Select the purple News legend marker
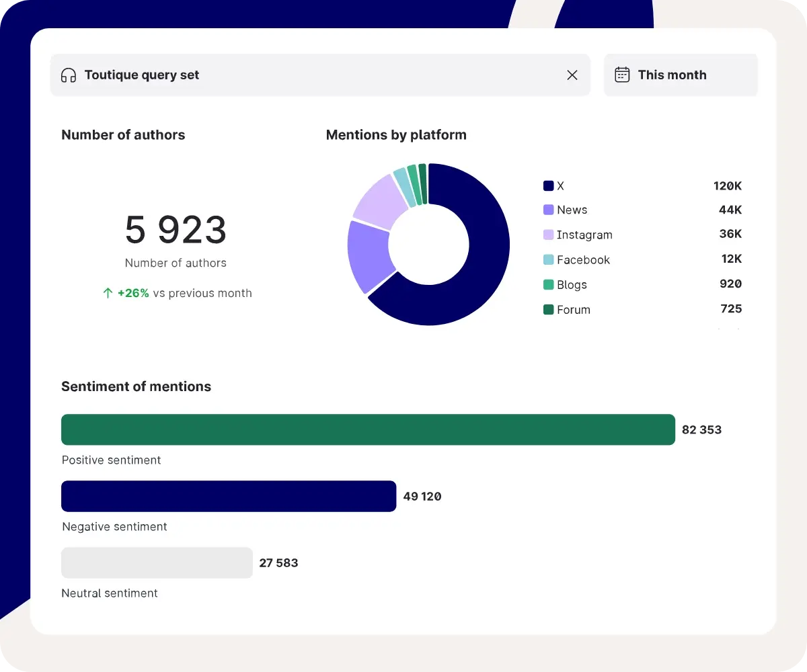807x672 pixels. tap(548, 210)
